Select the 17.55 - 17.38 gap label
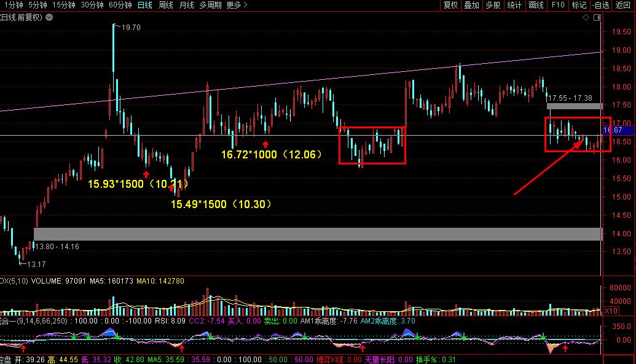This screenshot has height=364, width=636. pos(570,98)
